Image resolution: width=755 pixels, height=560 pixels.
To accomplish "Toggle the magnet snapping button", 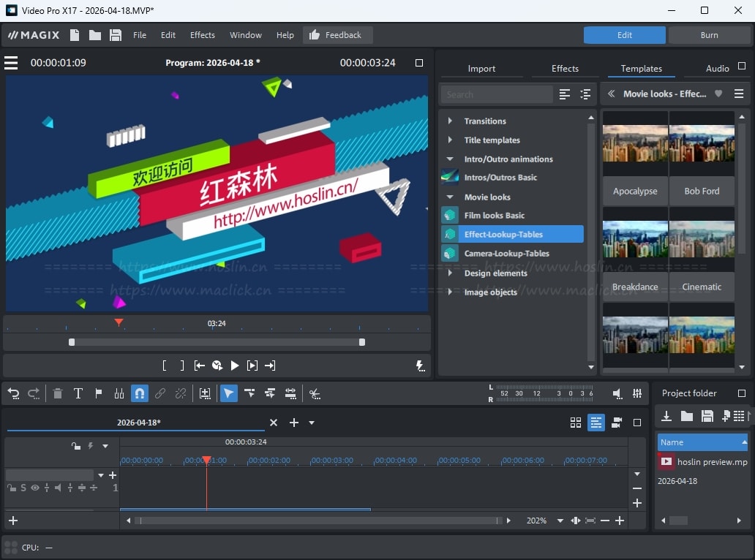I will coord(140,393).
